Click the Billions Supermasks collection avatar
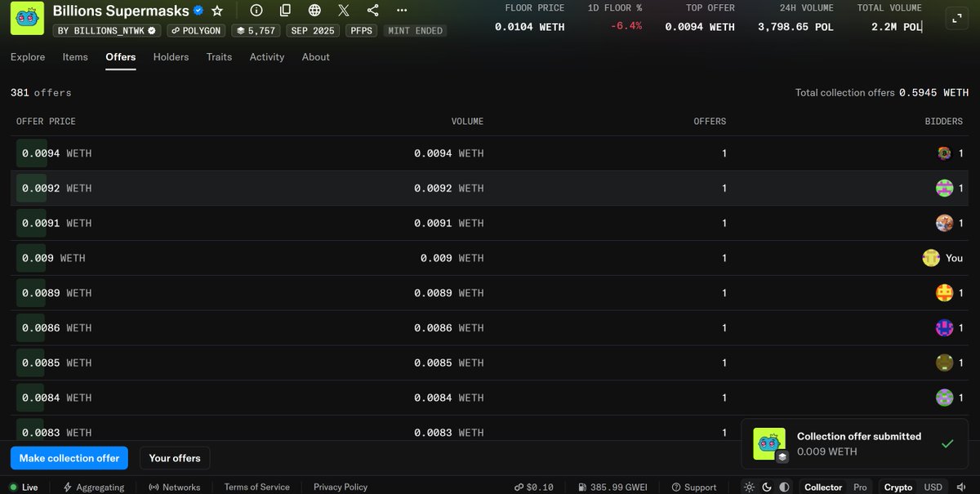980x494 pixels. click(x=27, y=18)
